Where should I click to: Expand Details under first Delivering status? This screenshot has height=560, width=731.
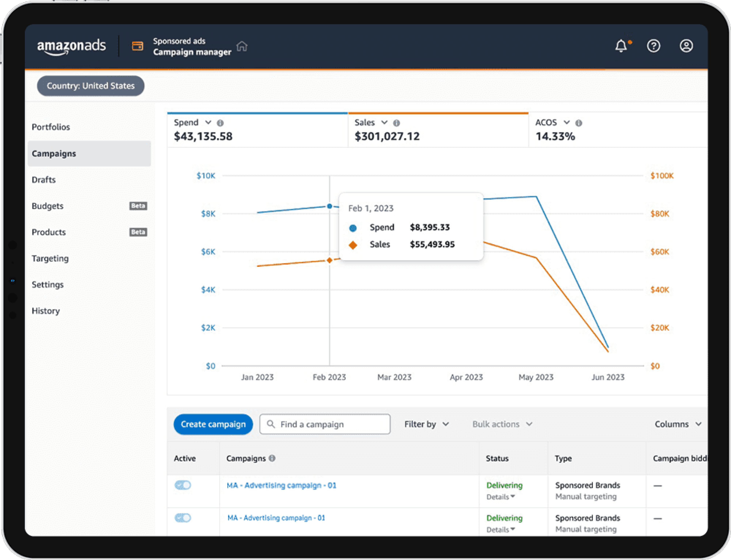500,497
